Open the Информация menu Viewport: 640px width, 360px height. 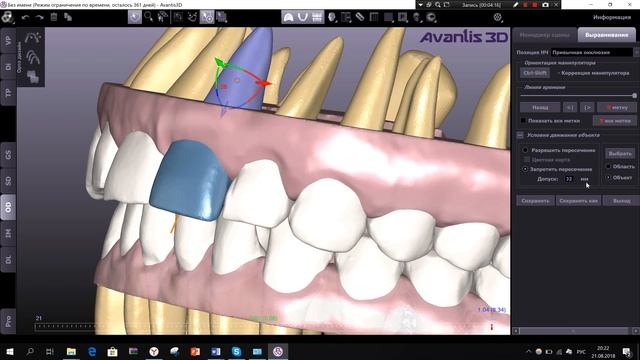[611, 17]
